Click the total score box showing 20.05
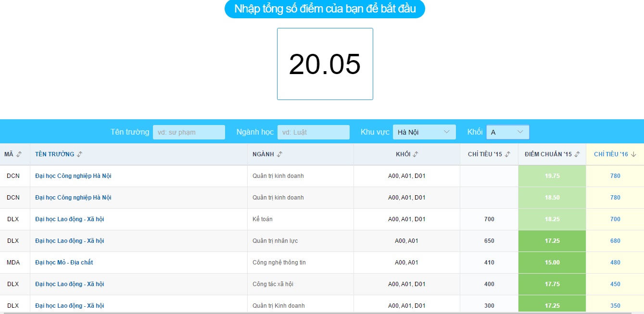Viewport: 644px width, 314px height. pos(325,64)
